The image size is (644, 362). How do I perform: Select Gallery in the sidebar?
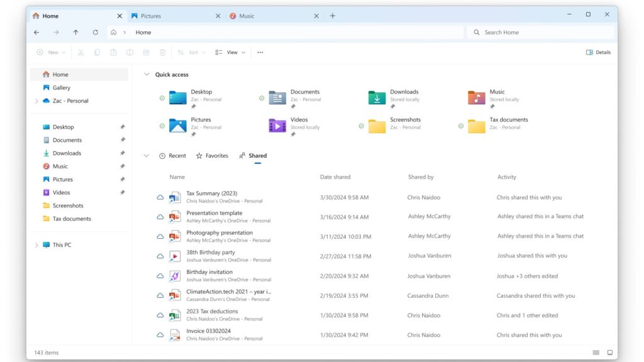point(61,88)
